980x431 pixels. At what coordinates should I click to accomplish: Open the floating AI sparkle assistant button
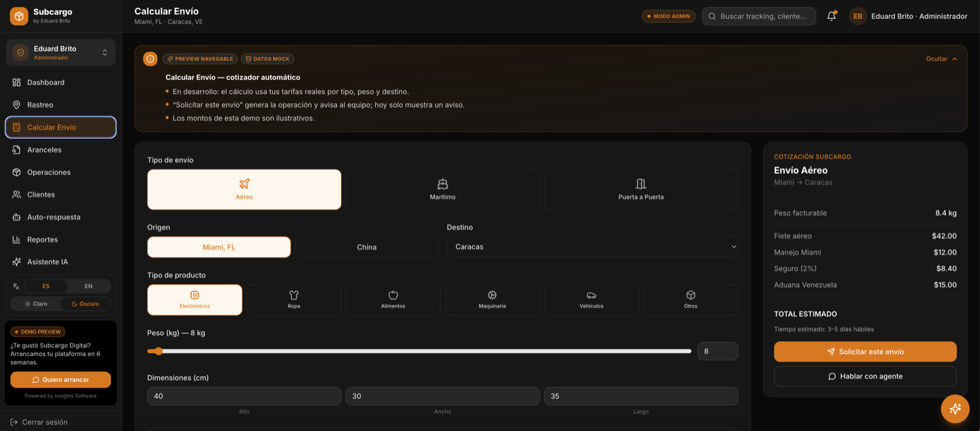point(955,409)
